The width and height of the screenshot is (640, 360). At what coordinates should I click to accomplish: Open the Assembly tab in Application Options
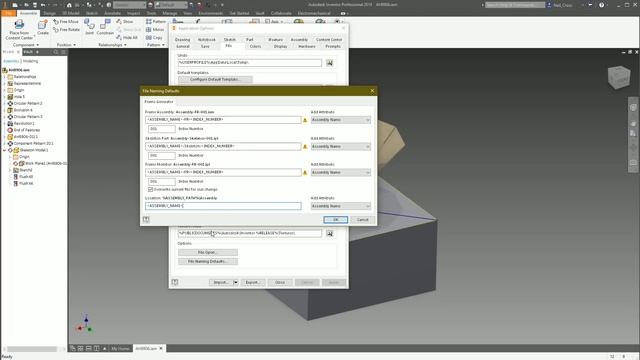[299, 40]
